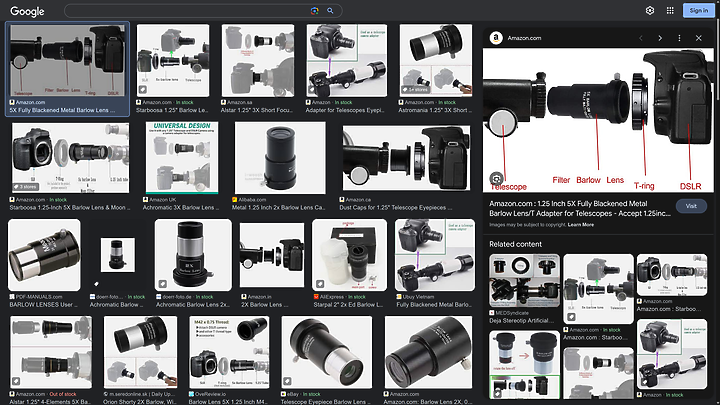Click product tag icon on Alstar 4-Elements 5X thumbnail
720x405 pixels.
[16, 381]
